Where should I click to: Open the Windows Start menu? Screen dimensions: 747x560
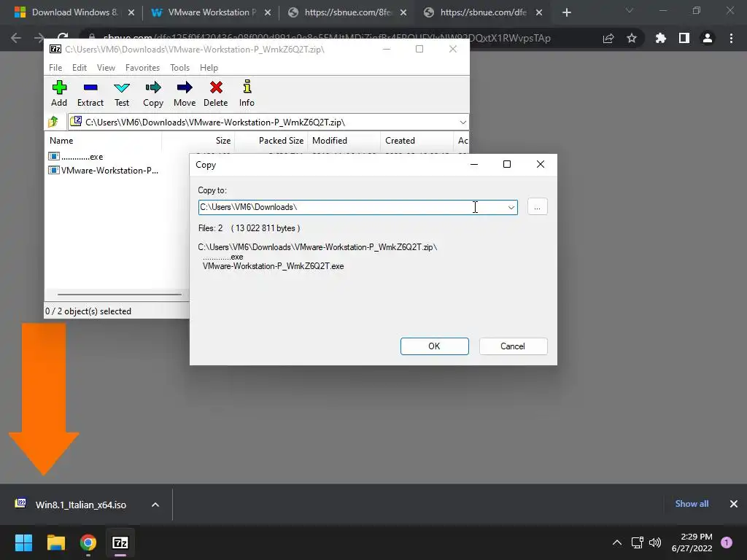(x=23, y=542)
